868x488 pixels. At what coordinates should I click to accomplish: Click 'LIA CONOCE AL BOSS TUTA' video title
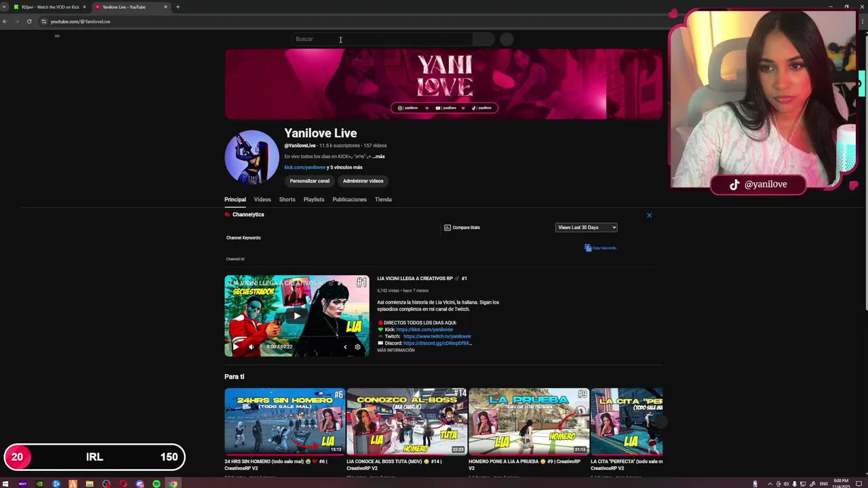pyautogui.click(x=394, y=464)
